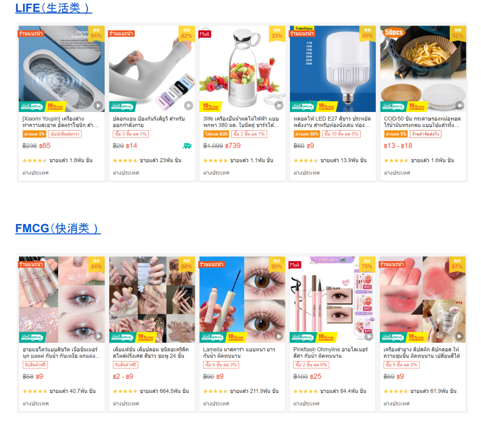
Task: Open lip gloss lipstick product image
Action: tap(423, 300)
